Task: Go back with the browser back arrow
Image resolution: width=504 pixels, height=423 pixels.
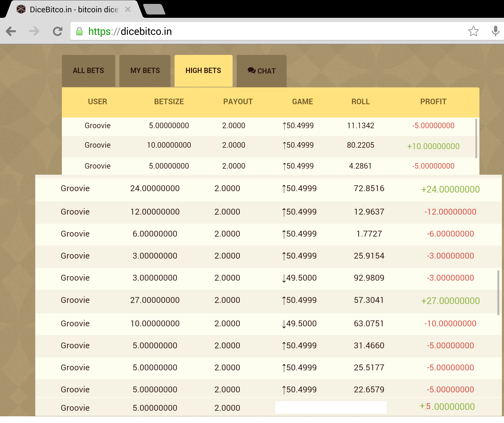Action: point(11,31)
